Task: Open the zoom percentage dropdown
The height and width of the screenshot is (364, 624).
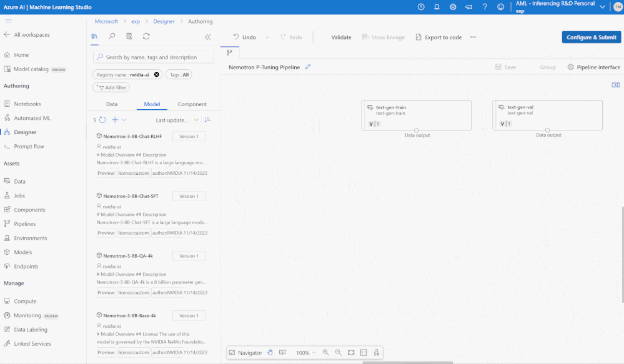Action: [x=305, y=353]
